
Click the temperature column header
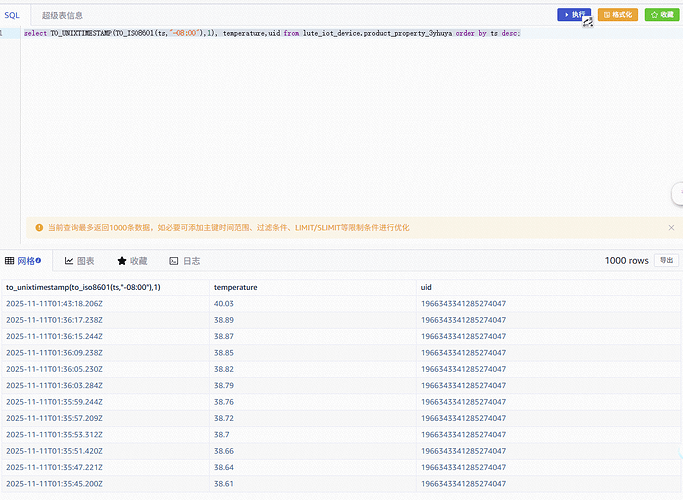click(236, 287)
